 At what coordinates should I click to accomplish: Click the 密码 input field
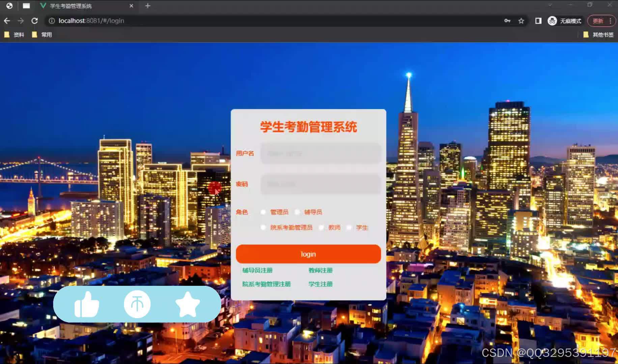tap(321, 184)
